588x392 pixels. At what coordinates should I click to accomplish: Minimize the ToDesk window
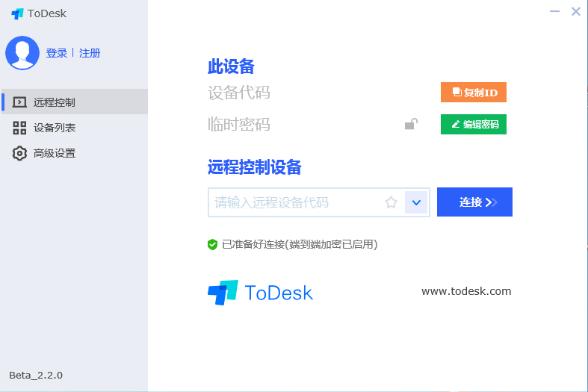(554, 12)
